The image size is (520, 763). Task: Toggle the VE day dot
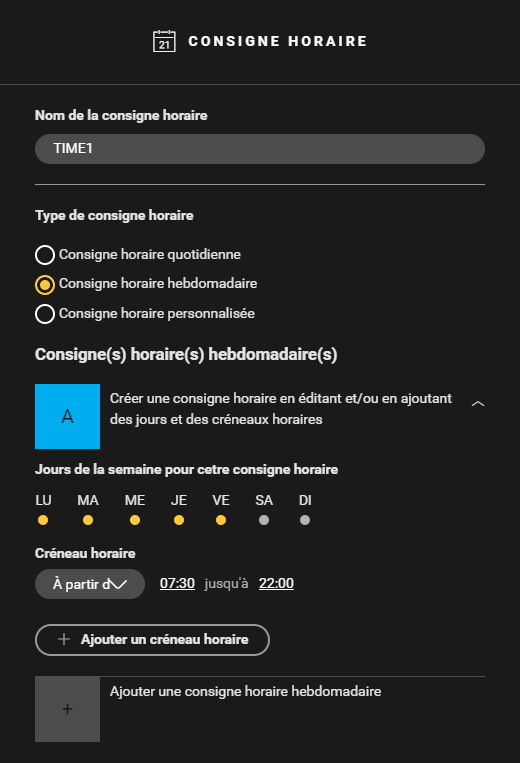(221, 520)
